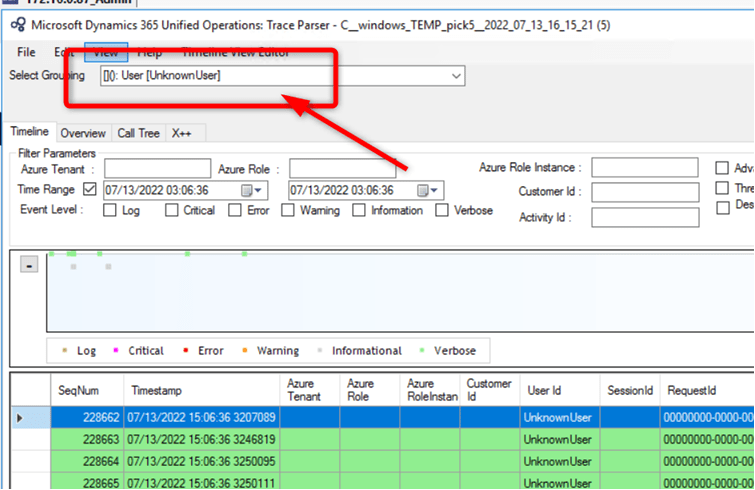The width and height of the screenshot is (755, 490).
Task: Switch to the Call Tree tab
Action: [x=138, y=133]
